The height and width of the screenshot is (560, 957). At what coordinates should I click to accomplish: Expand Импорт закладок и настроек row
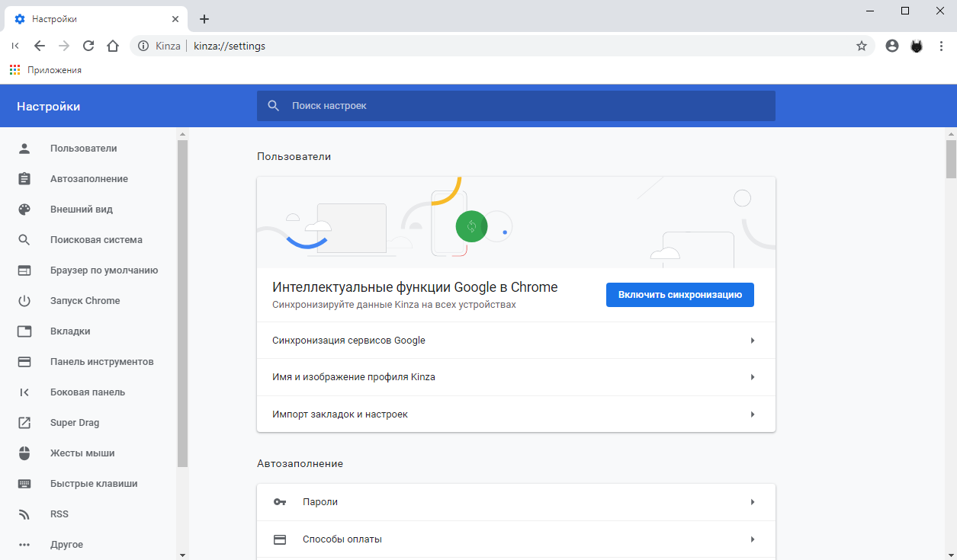515,414
